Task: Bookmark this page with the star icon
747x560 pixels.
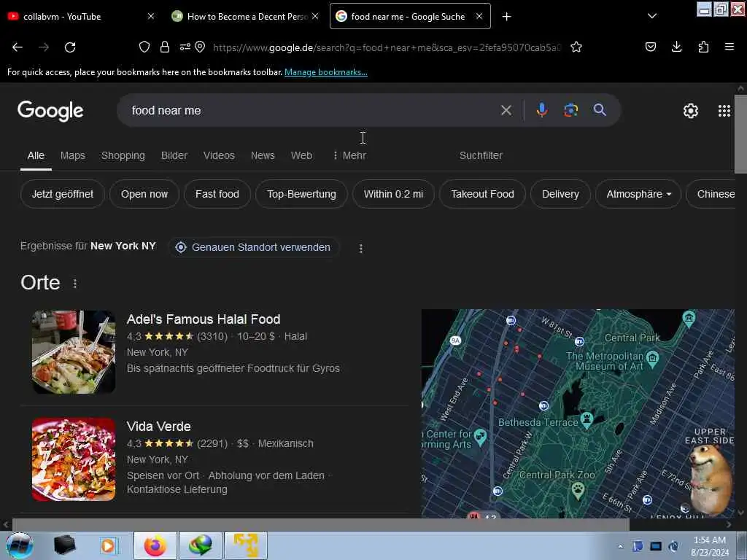Action: coord(576,47)
